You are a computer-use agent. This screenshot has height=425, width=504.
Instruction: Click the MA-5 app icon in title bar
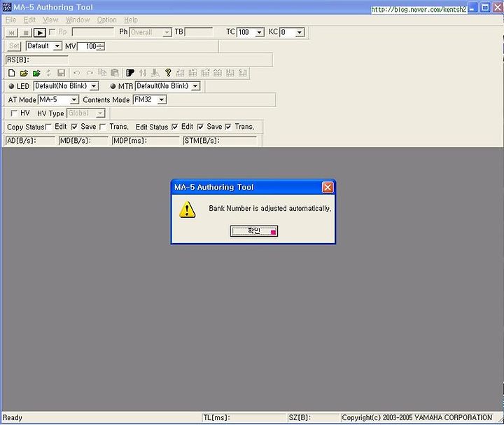[7, 7]
